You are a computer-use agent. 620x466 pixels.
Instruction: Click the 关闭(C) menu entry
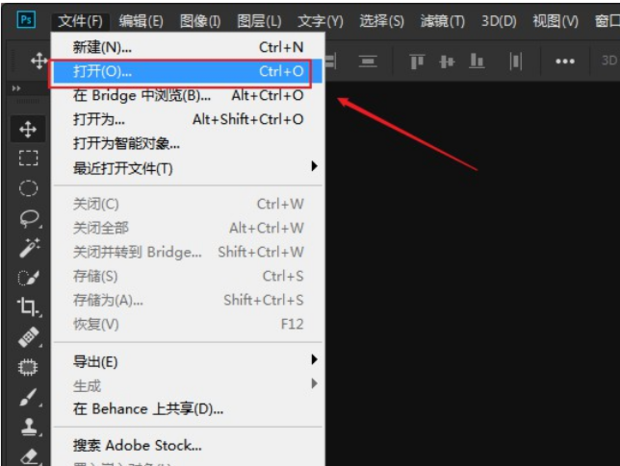188,204
